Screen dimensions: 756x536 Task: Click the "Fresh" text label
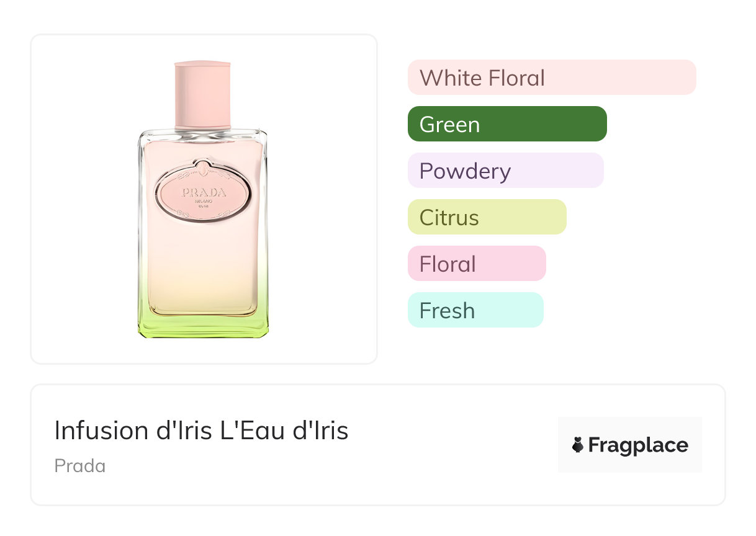click(447, 311)
